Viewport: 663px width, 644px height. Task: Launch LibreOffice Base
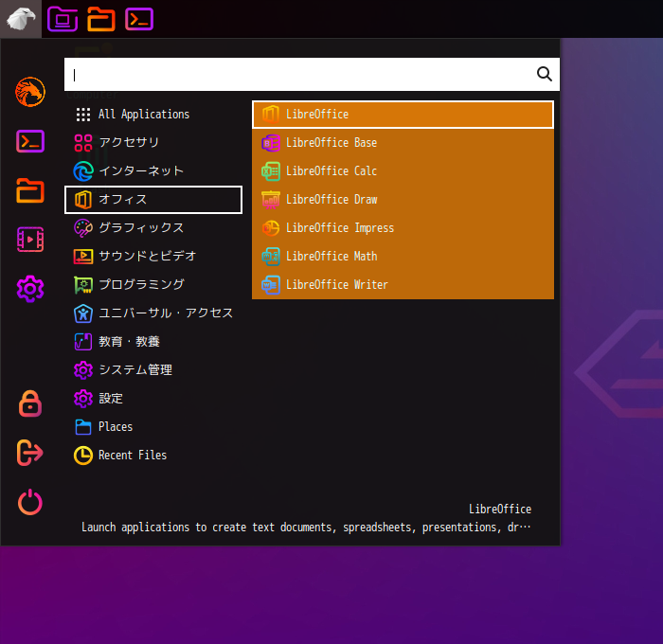pos(403,143)
